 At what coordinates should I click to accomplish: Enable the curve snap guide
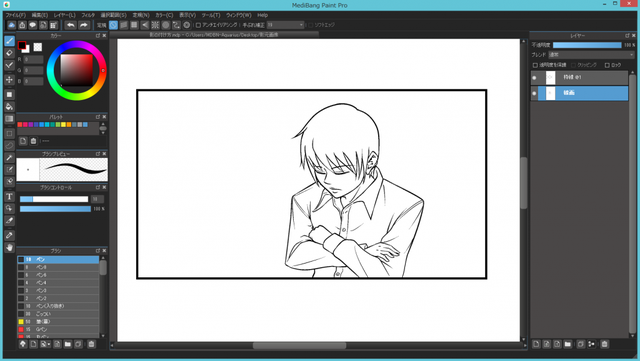click(x=176, y=25)
